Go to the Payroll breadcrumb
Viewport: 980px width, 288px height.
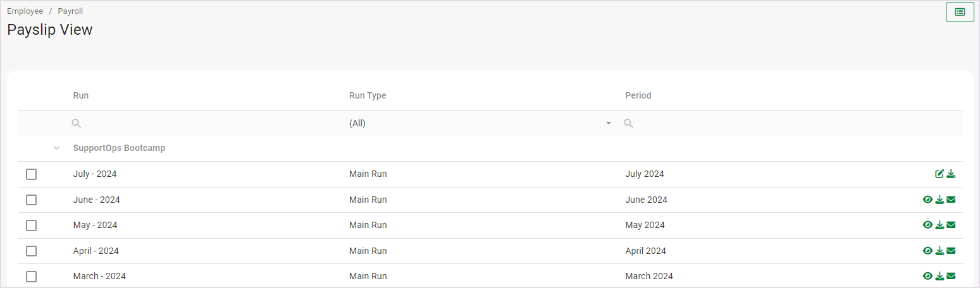[x=70, y=11]
